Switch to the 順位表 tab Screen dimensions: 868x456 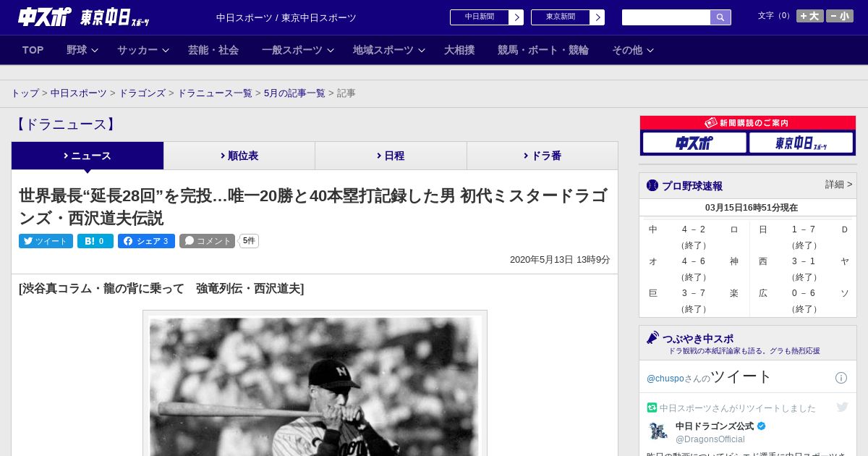[x=239, y=156]
